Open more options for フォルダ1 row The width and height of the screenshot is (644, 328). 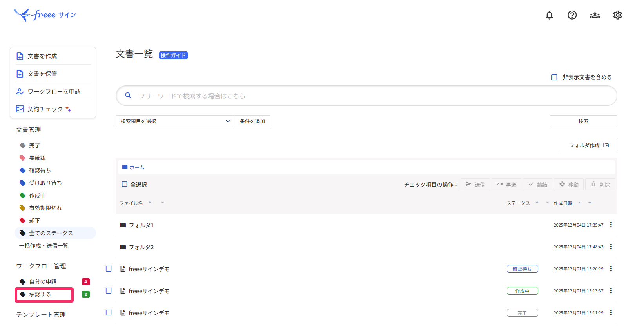click(611, 225)
